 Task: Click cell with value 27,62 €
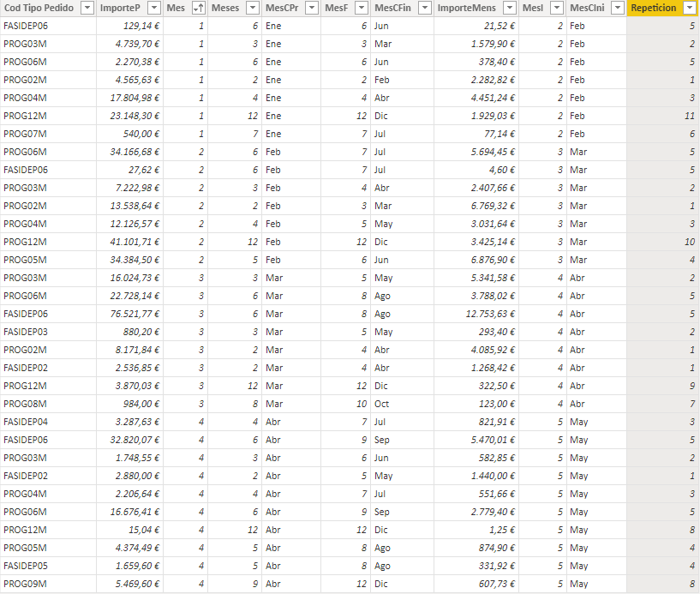130,170
